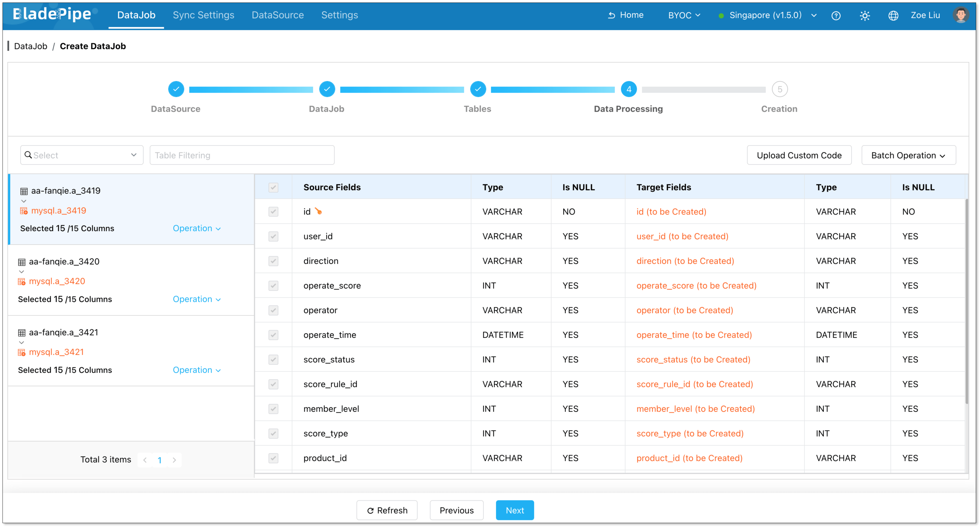This screenshot has width=980, height=527.
Task: Click the Table Filtering input field
Action: (x=242, y=155)
